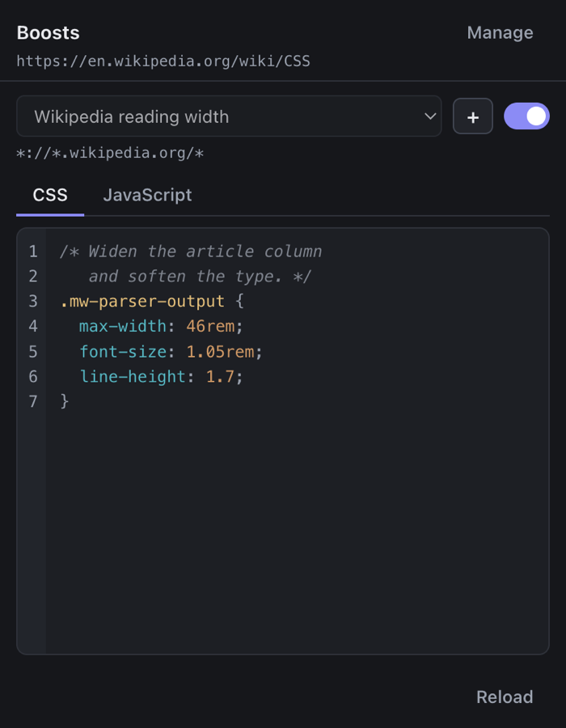The height and width of the screenshot is (728, 566).
Task: Click the page URL en.wikipedia.org/wiki/CSS
Action: (x=163, y=61)
